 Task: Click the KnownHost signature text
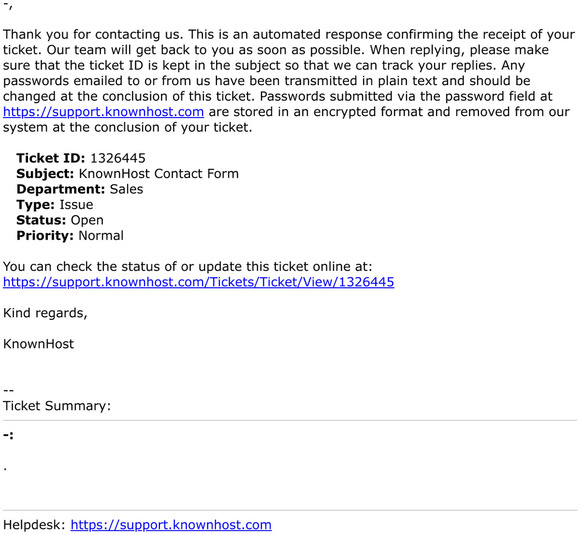[x=38, y=344]
